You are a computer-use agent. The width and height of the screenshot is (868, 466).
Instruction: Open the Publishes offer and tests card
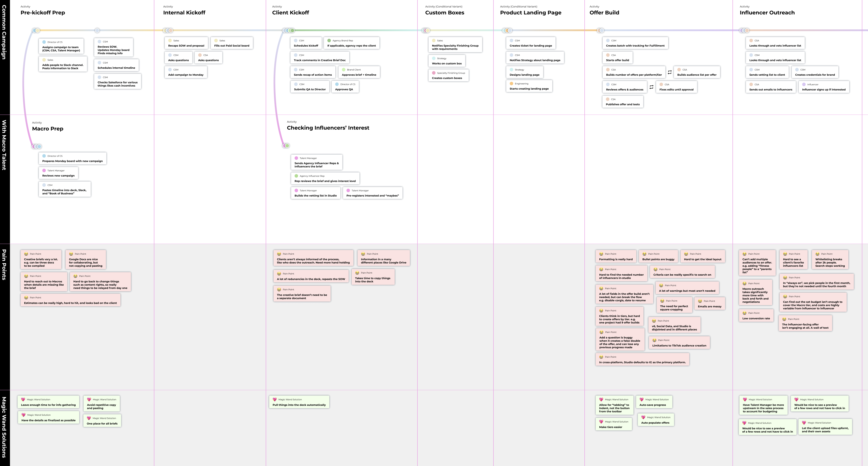pos(623,102)
